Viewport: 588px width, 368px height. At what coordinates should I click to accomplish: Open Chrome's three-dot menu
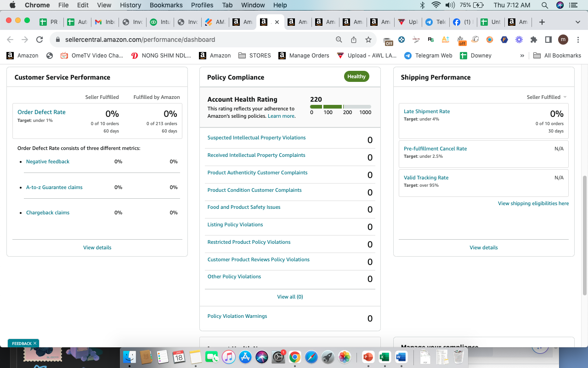coord(577,40)
